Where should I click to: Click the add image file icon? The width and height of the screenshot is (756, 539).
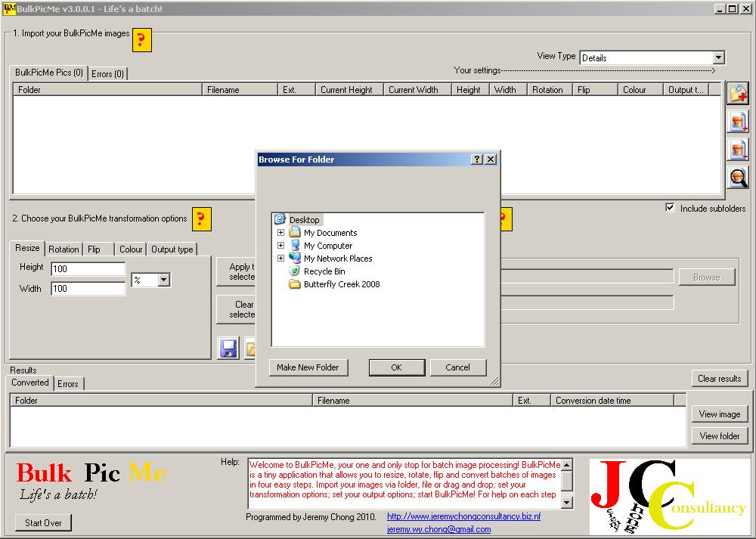(x=738, y=121)
